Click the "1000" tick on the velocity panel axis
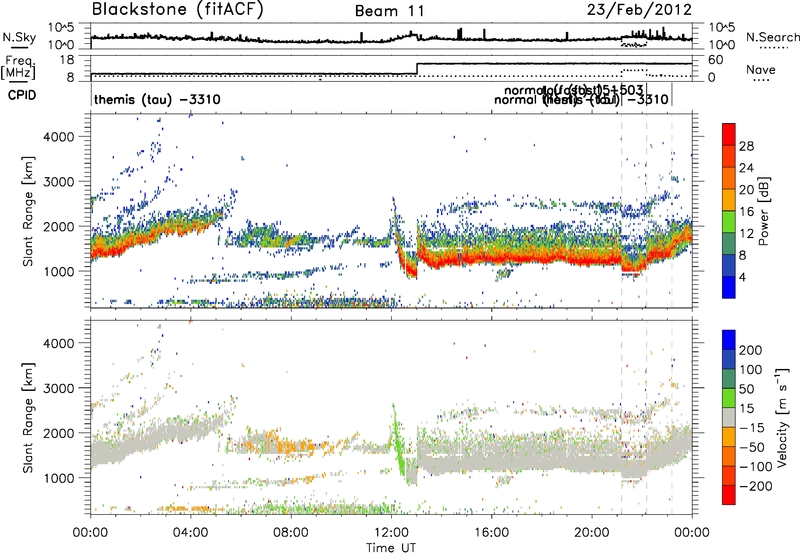 click(59, 478)
